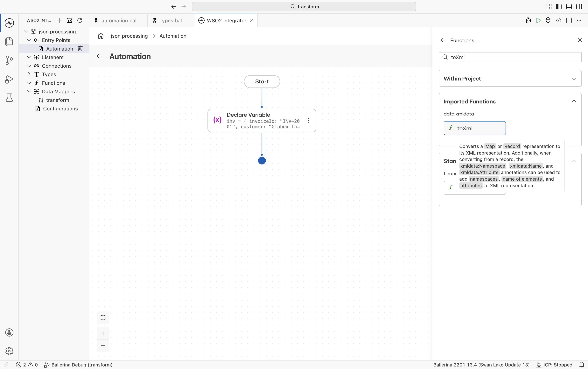
Task: Zoom in the diagram with plus button
Action: 103,333
